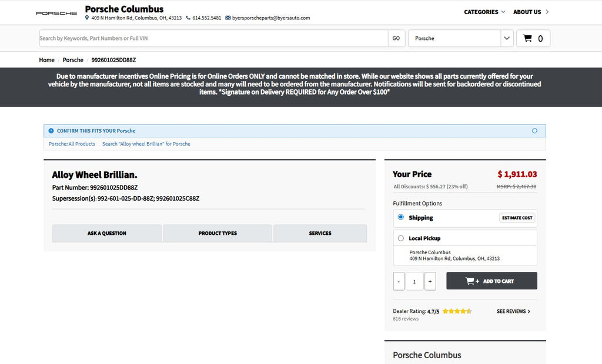Click the Estimate Cost button
Viewport: 602px width, 364px height.
(517, 217)
